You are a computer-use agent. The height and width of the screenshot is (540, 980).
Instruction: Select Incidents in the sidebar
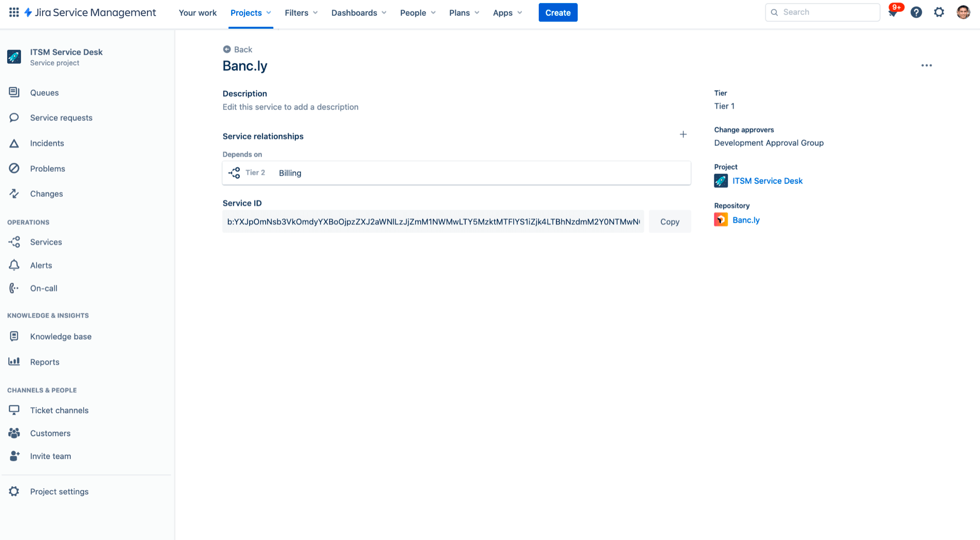click(47, 143)
